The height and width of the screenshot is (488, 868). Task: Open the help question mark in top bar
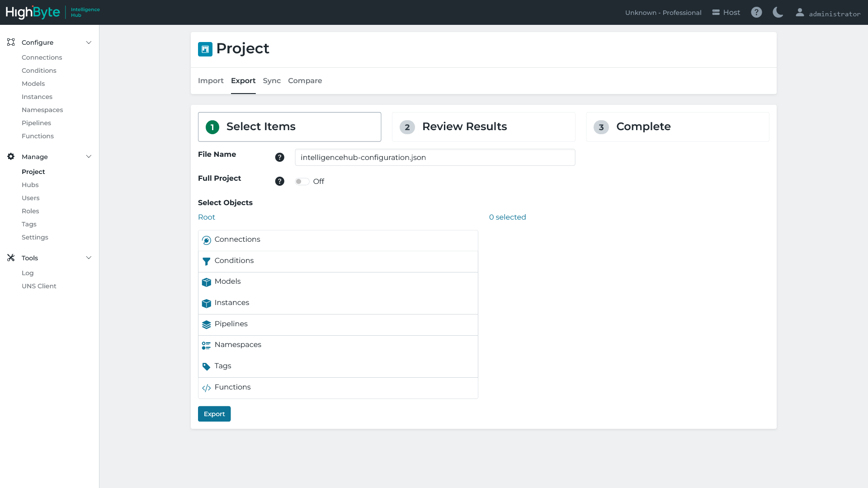click(x=756, y=12)
